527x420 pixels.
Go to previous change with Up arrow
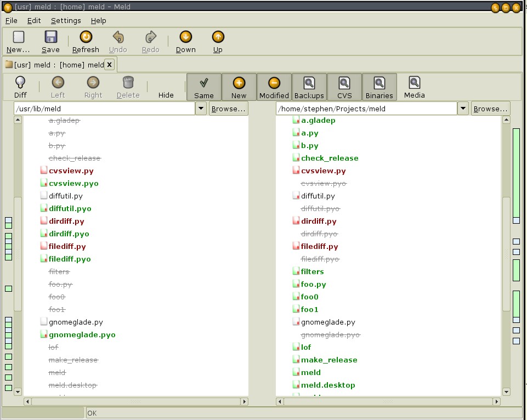[x=218, y=37]
